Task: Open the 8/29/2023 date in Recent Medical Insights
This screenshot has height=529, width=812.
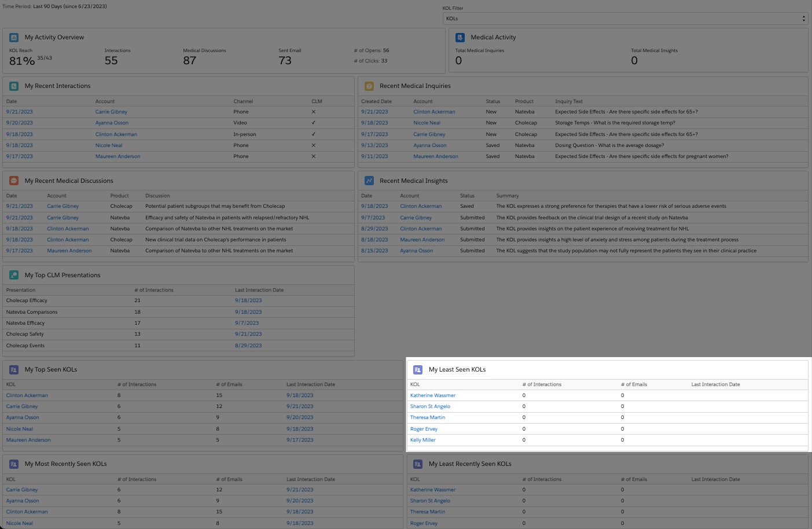Action: pyautogui.click(x=374, y=229)
